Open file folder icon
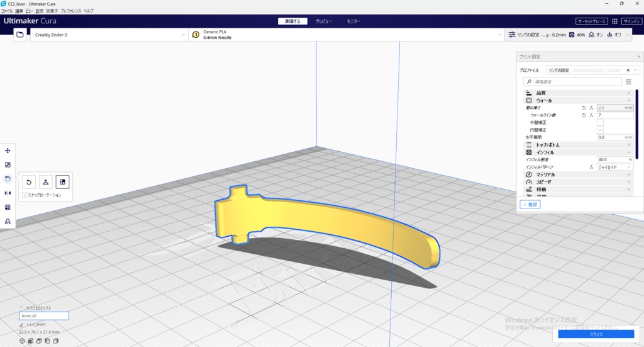The image size is (644, 347). [x=19, y=35]
